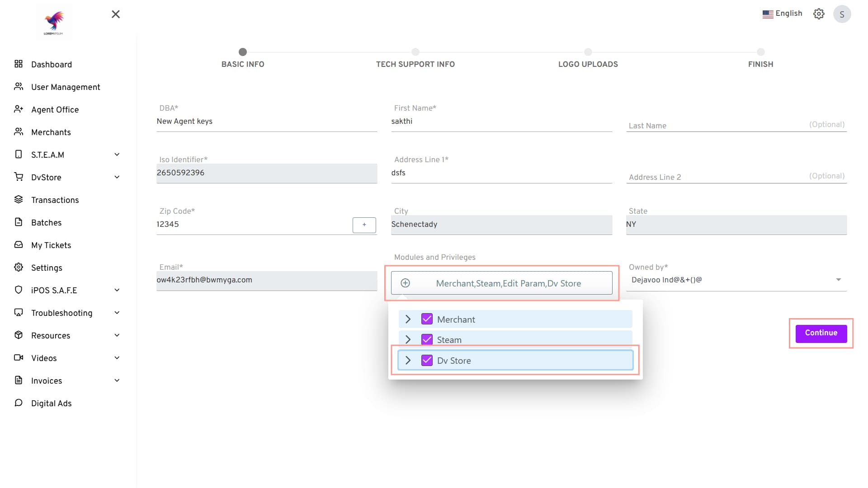The image size is (868, 488).
Task: Click the Resources box icon
Action: (19, 335)
